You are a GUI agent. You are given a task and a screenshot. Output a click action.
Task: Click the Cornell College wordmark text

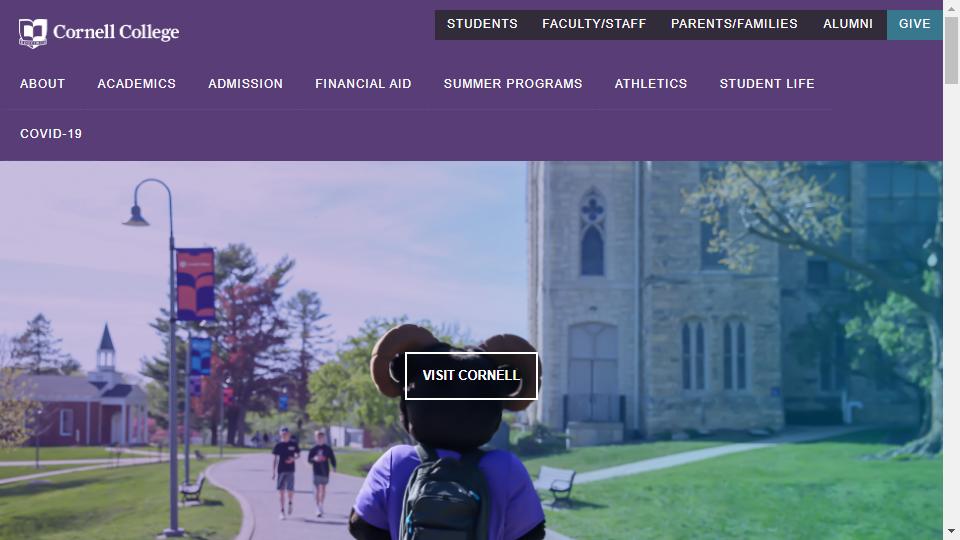pos(116,32)
